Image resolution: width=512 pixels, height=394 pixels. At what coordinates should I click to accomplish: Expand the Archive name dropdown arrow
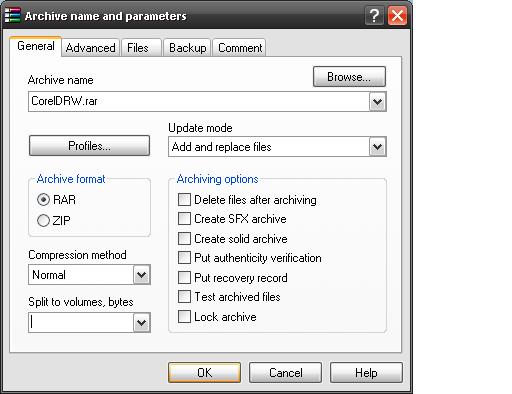[377, 101]
